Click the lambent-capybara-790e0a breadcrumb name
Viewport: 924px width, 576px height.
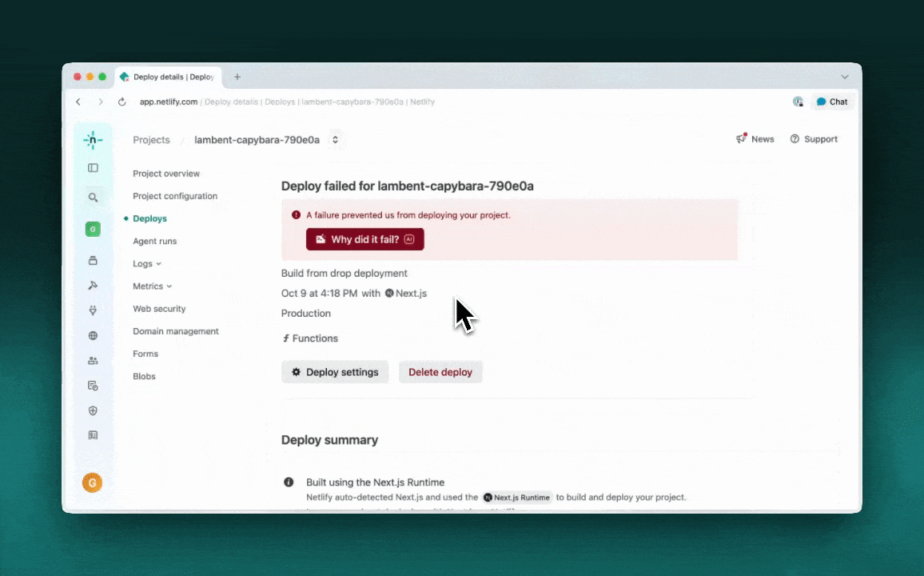[x=257, y=140]
